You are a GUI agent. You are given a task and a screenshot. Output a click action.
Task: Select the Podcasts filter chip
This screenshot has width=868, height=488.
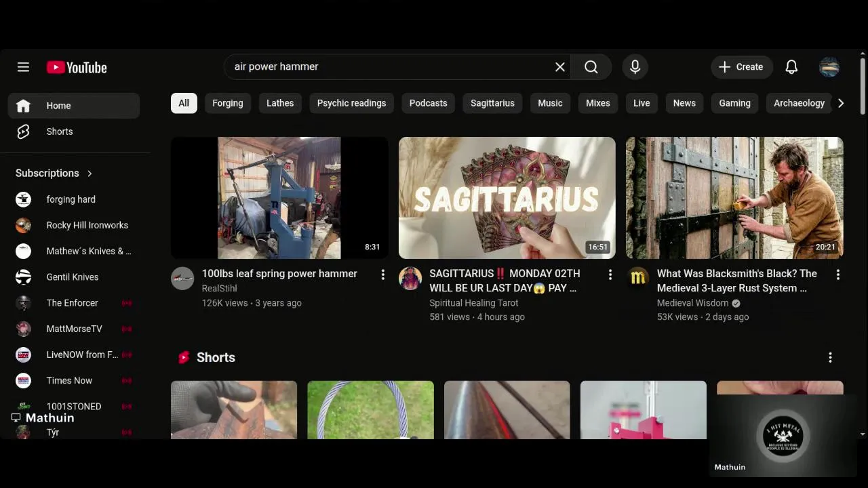coord(428,103)
